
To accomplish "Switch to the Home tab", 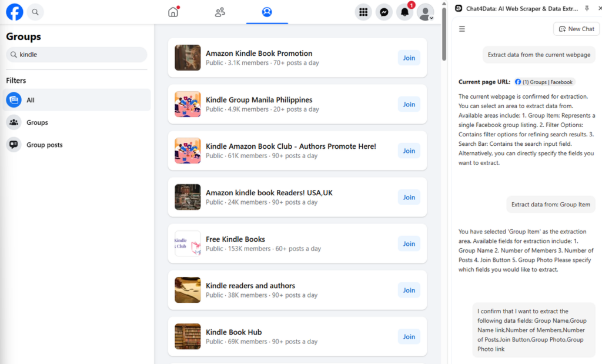I will [173, 11].
